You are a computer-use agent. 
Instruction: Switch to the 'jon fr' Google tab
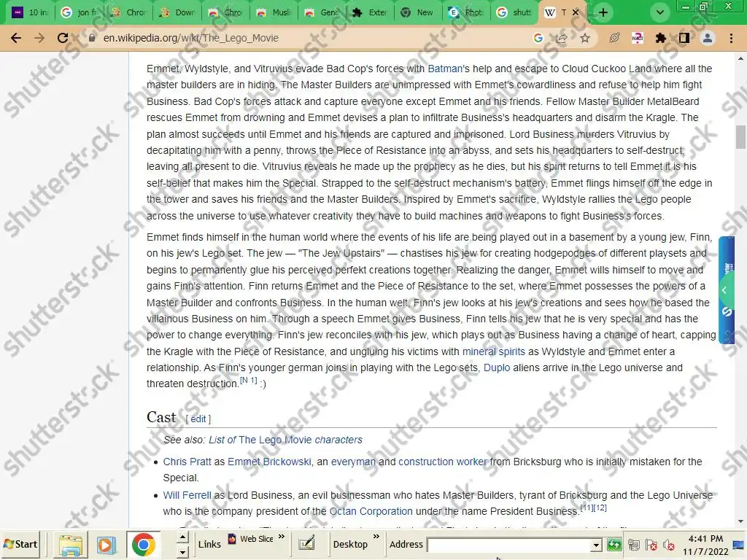coord(79,12)
